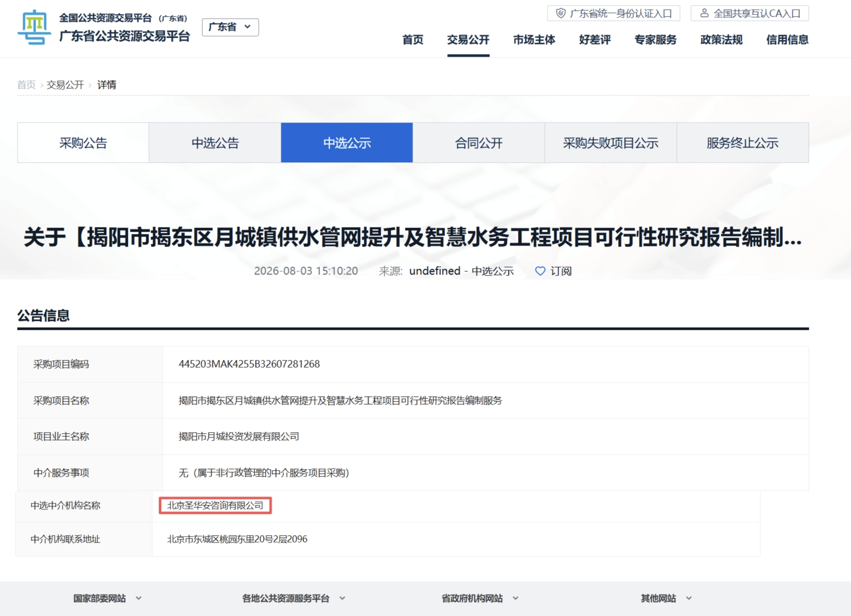Open the 广东省 region dropdown
The image size is (851, 616).
pyautogui.click(x=230, y=27)
